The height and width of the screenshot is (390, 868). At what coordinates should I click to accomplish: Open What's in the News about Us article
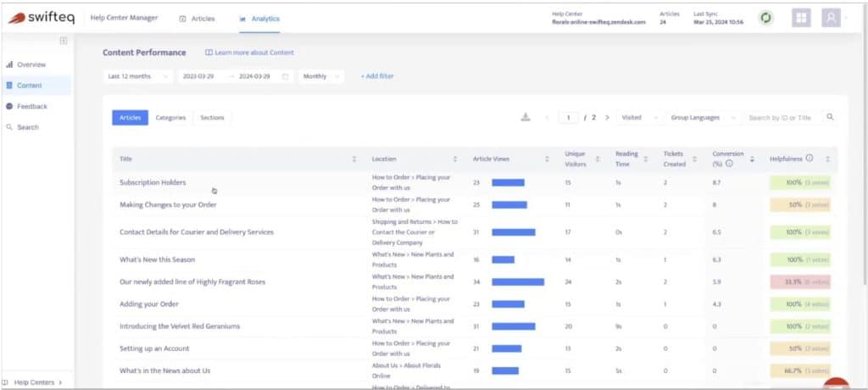coord(165,370)
